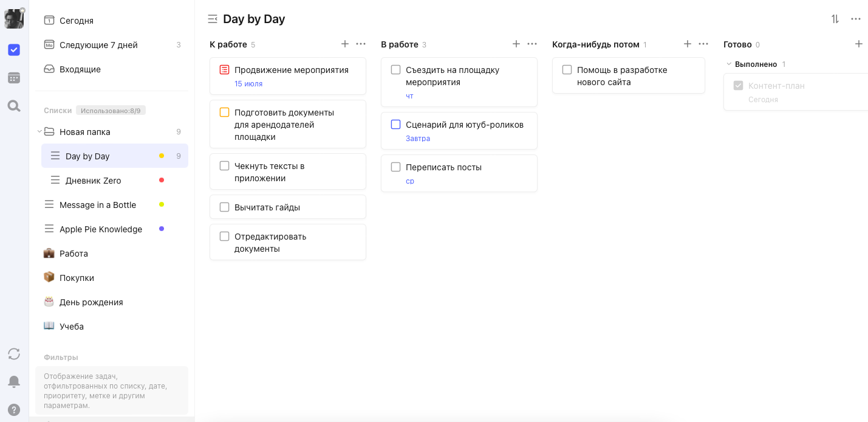Click the search magnifier icon
Image resolution: width=868 pixels, height=422 pixels.
coord(14,106)
